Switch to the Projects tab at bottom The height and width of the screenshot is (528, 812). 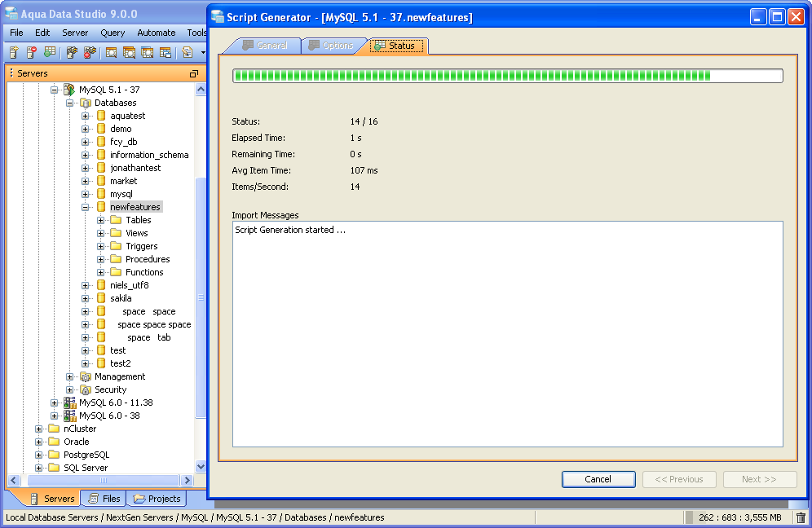point(157,499)
